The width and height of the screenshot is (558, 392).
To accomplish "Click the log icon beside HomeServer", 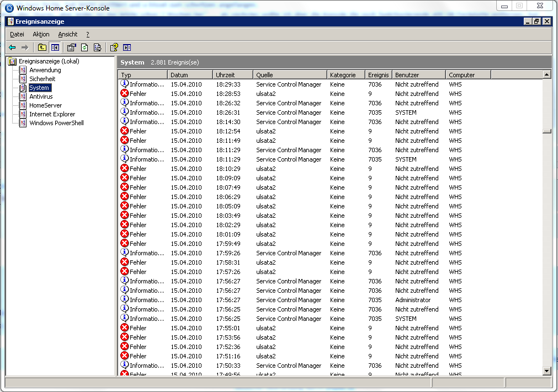I will tap(23, 105).
